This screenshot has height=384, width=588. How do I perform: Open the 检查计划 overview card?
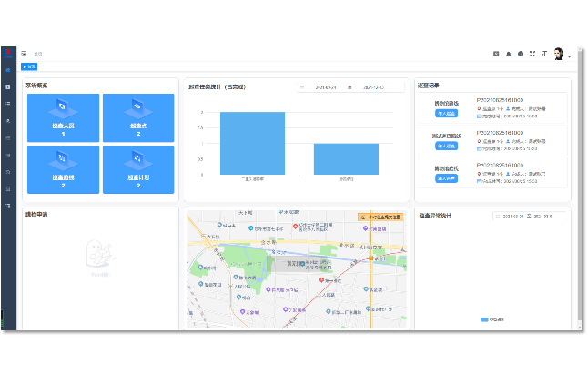(138, 169)
